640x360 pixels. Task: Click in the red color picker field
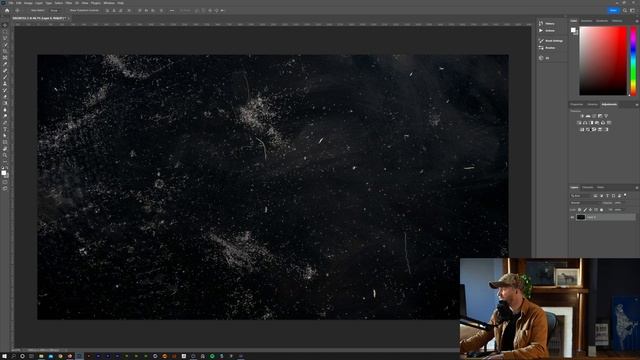click(x=603, y=61)
